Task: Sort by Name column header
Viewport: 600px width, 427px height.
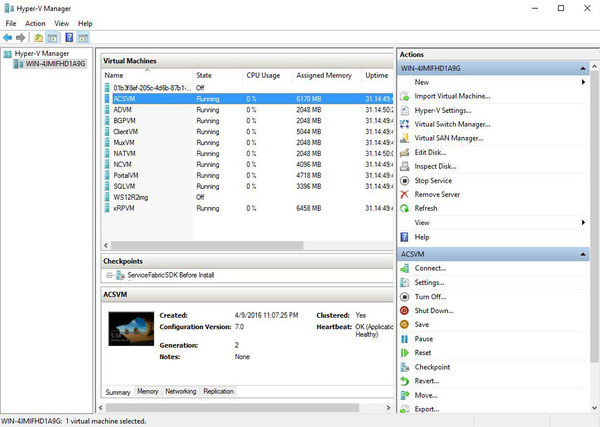Action: pyautogui.click(x=147, y=75)
